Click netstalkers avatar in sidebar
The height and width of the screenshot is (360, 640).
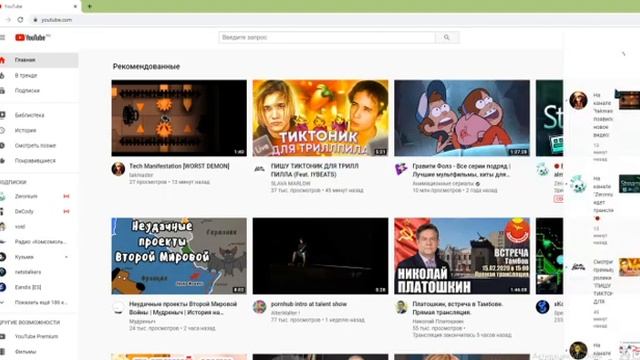(2, 272)
